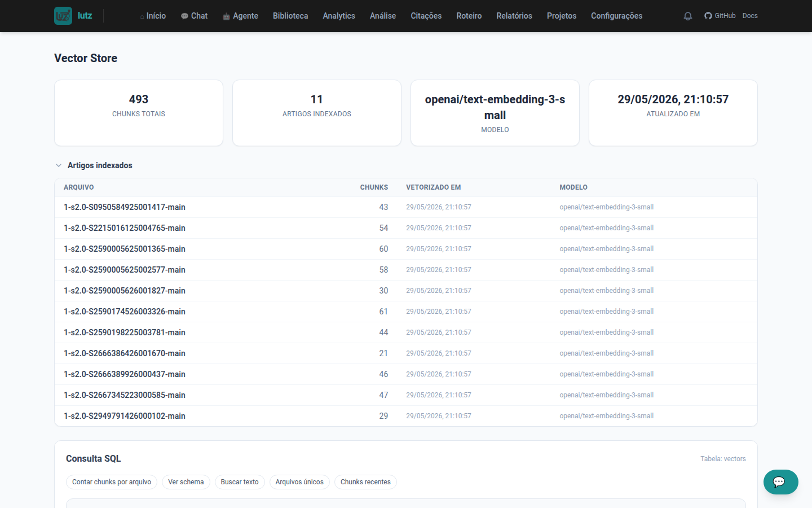This screenshot has height=508, width=812.
Task: Open the Analytics menu item
Action: [339, 16]
